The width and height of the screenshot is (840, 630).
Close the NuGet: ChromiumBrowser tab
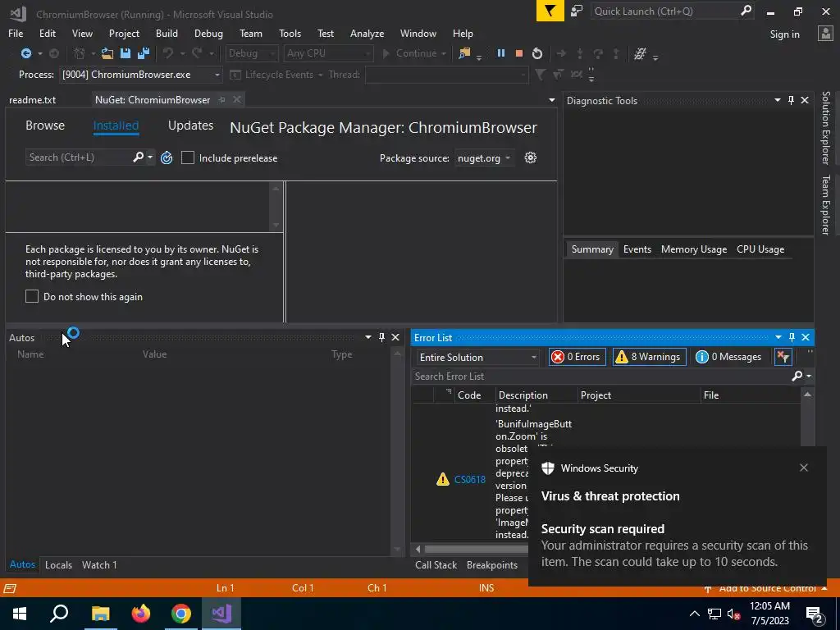237,99
